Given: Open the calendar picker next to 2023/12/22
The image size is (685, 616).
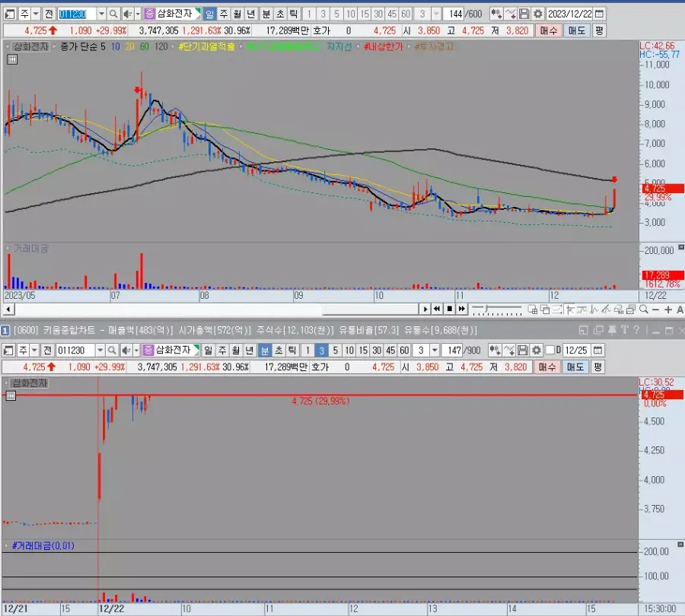Looking at the screenshot, I should click(x=600, y=14).
